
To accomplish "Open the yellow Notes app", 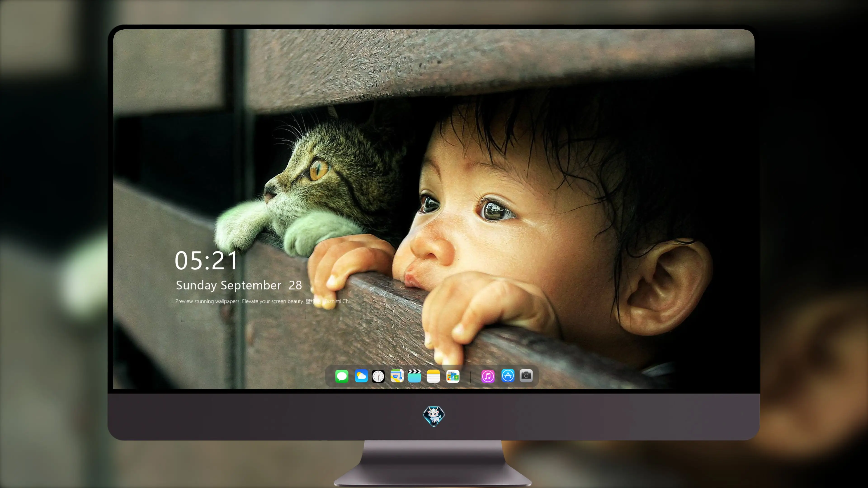I will tap(433, 376).
